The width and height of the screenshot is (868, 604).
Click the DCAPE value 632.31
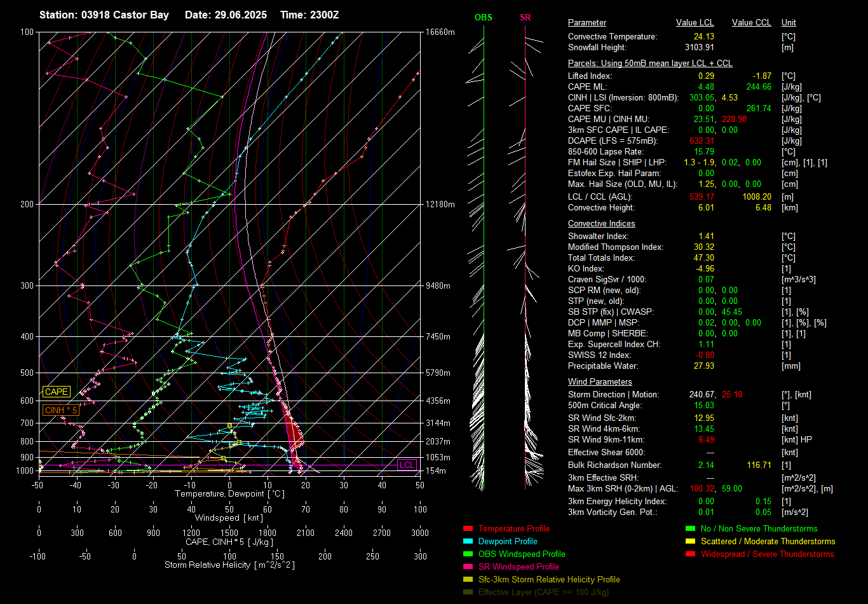(x=702, y=141)
